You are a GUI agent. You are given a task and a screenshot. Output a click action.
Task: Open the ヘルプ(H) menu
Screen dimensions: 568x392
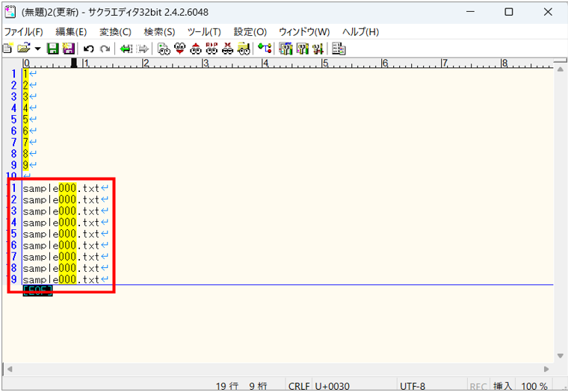360,32
